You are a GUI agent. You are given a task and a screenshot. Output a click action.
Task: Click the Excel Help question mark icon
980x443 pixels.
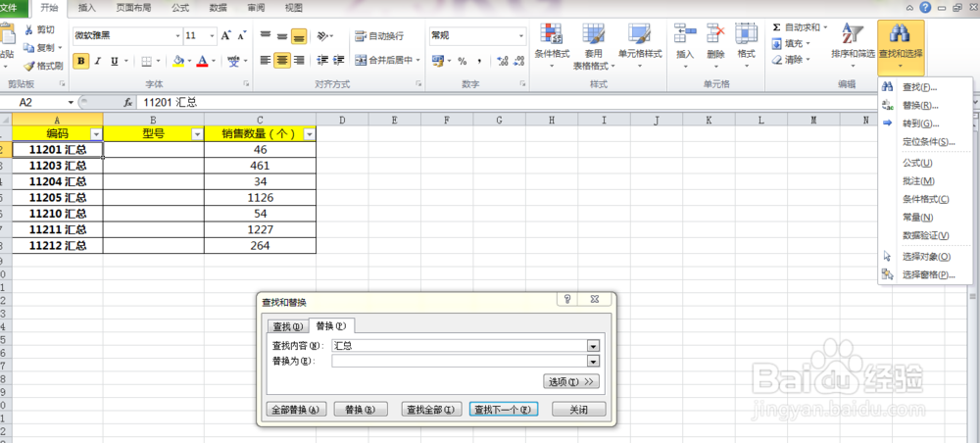tap(925, 8)
